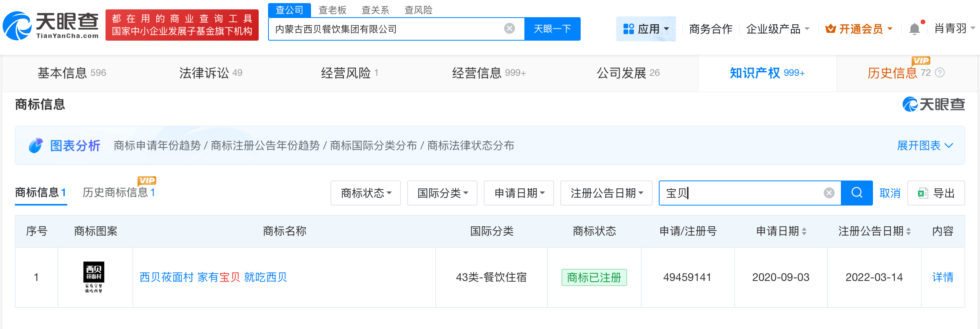Click the magnifier search button for trademarks
The width and height of the screenshot is (980, 329).
[x=857, y=193]
